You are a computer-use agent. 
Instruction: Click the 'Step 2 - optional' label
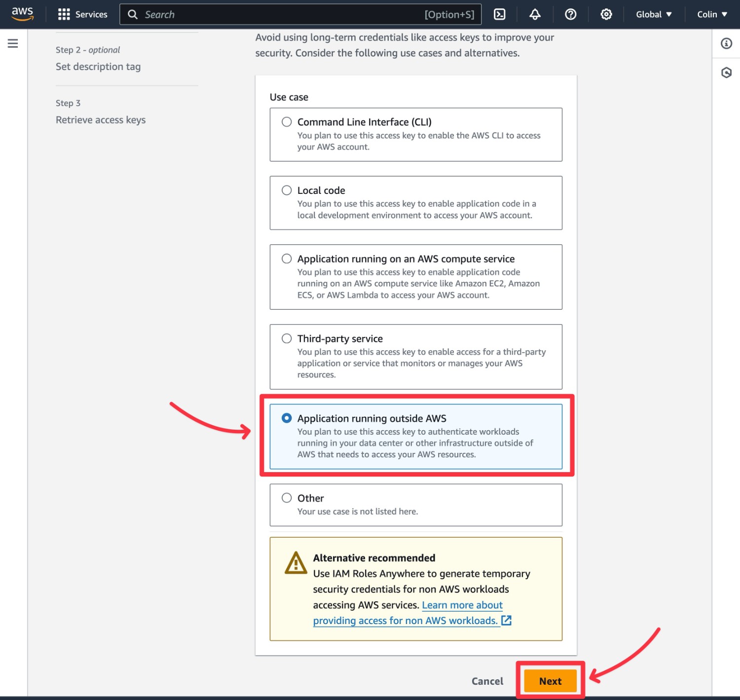88,50
